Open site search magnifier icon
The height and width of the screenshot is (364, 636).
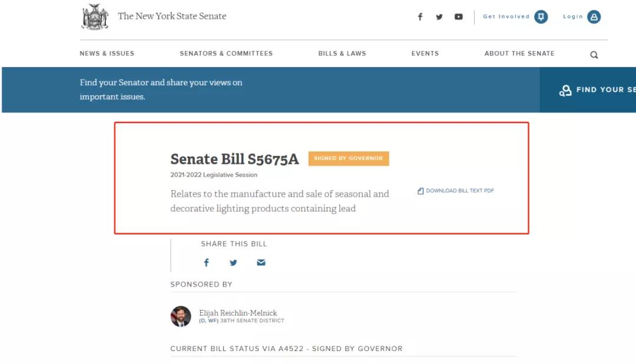594,55
